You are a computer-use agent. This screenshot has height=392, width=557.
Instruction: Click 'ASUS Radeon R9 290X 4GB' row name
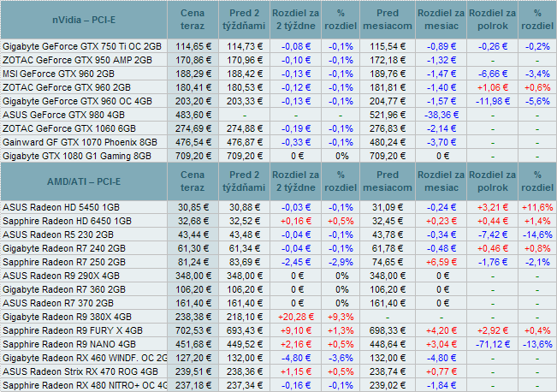coord(61,276)
